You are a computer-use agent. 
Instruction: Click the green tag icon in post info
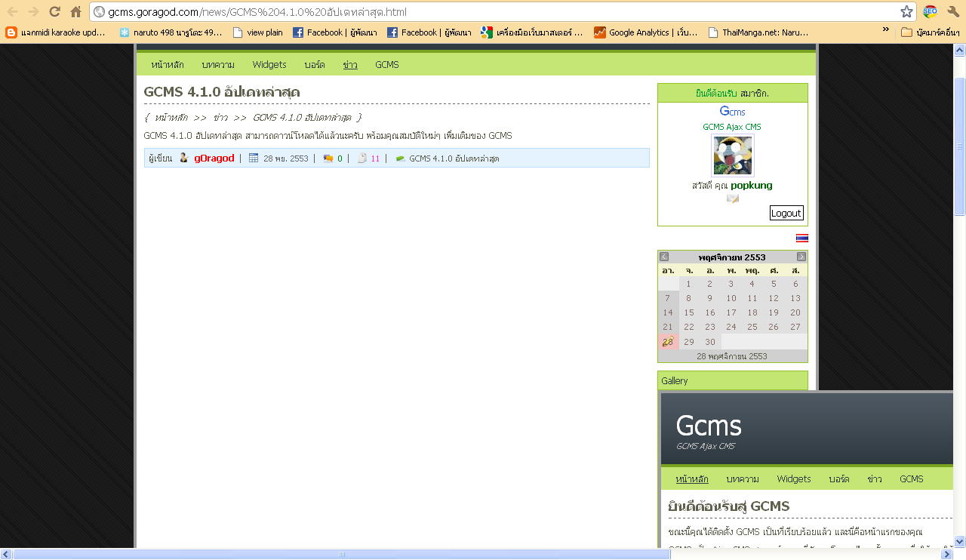tap(400, 158)
